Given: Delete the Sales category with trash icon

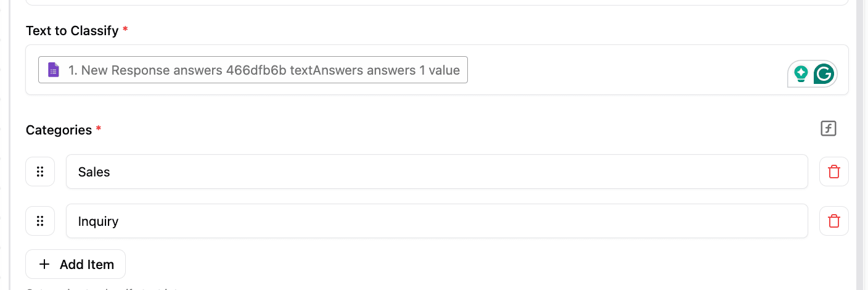Looking at the screenshot, I should [833, 172].
